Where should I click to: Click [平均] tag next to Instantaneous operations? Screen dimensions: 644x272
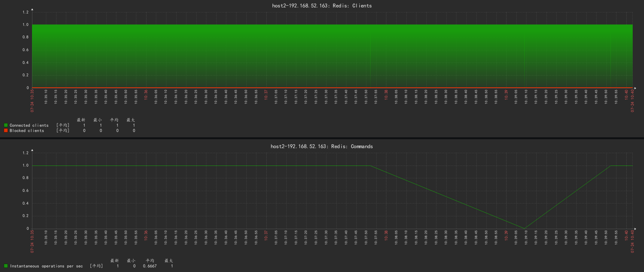coord(96,266)
